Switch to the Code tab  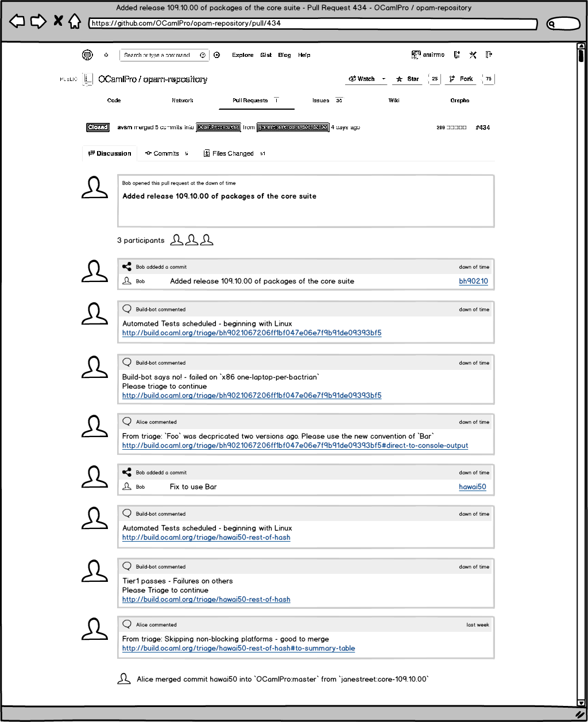114,101
